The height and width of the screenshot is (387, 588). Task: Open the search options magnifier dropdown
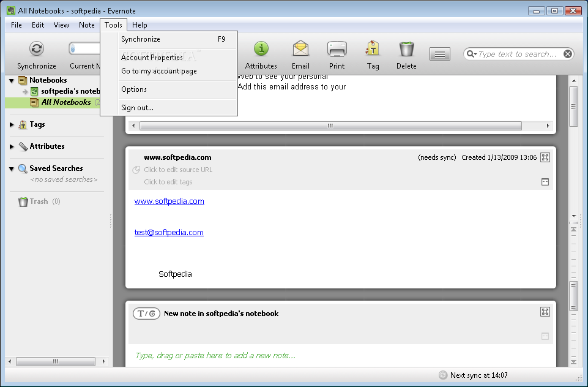471,54
